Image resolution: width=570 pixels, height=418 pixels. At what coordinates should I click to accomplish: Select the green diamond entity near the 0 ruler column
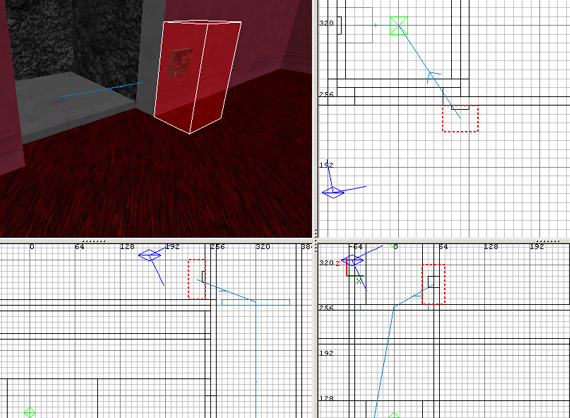(x=30, y=413)
